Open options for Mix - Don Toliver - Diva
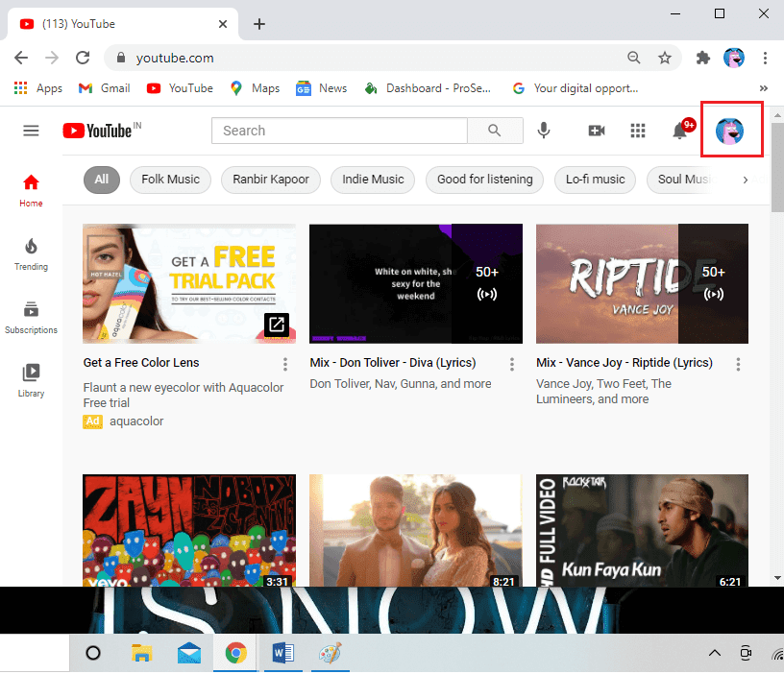 (511, 364)
